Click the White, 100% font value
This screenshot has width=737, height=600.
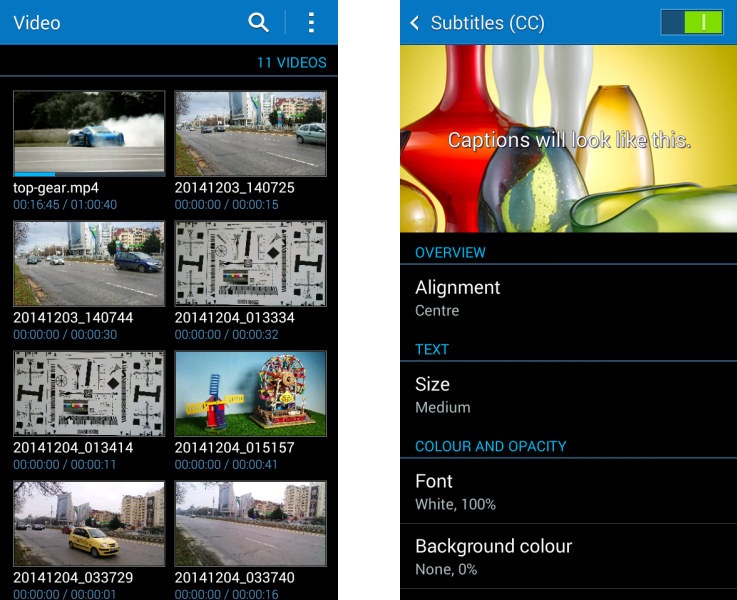coord(455,505)
